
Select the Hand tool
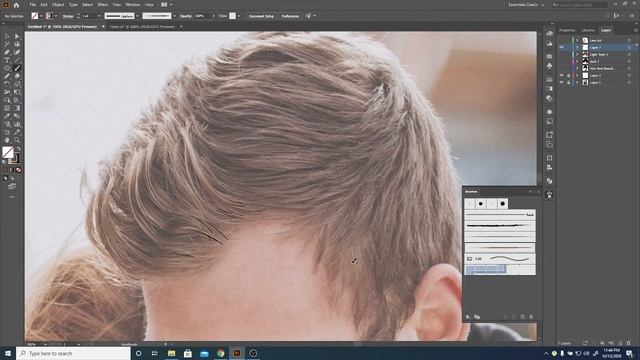point(7,140)
